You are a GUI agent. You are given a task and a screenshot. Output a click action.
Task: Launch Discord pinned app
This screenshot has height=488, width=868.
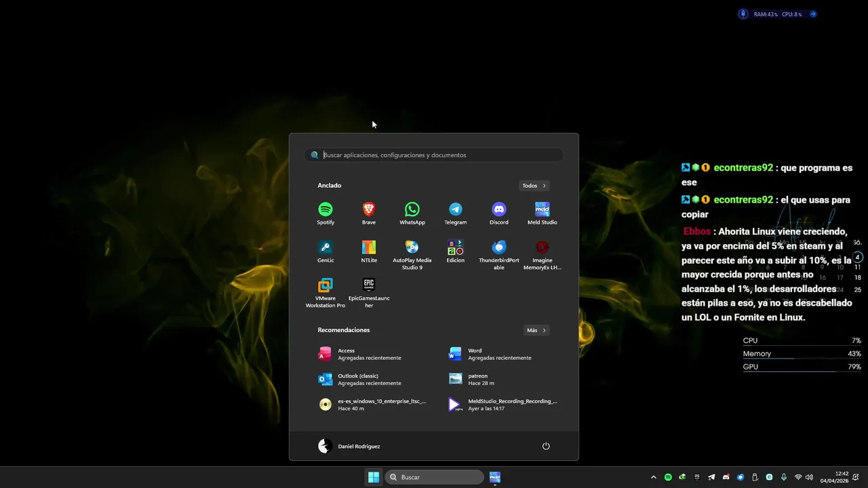tap(499, 213)
